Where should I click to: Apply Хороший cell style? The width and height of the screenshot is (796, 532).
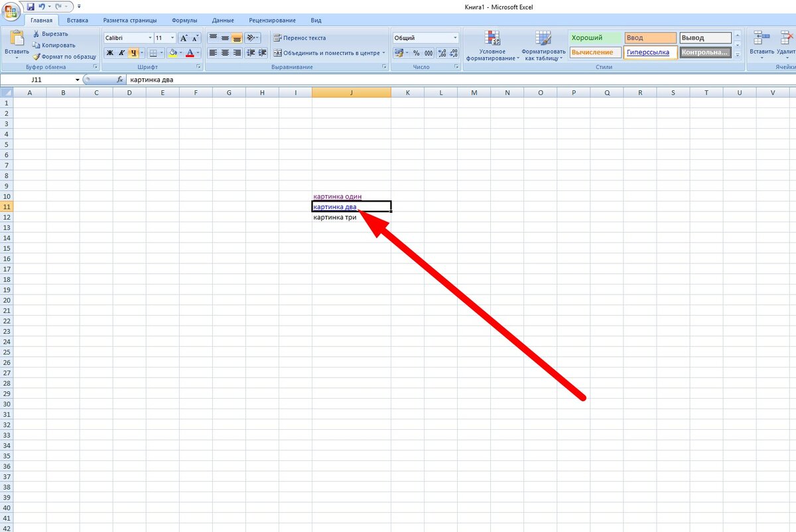[x=596, y=38]
